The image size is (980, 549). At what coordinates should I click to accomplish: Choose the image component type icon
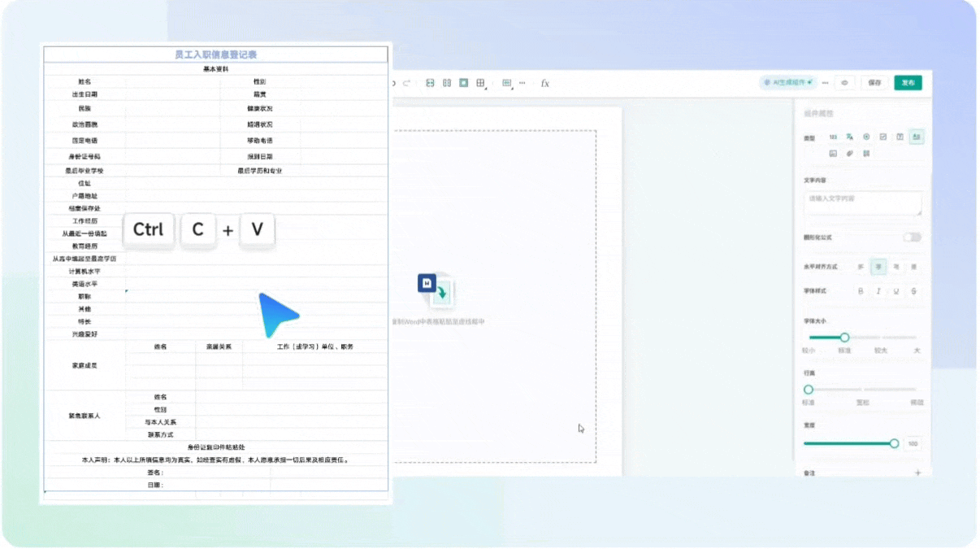834,153
